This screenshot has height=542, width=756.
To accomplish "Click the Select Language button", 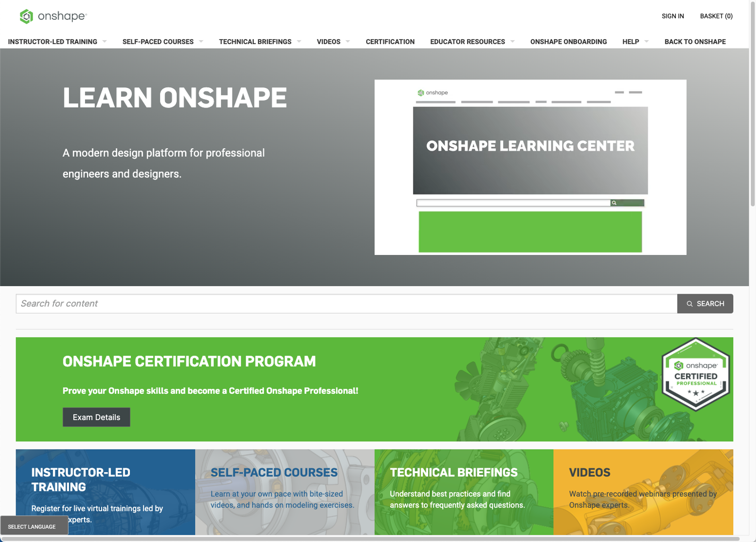I will 32,526.
